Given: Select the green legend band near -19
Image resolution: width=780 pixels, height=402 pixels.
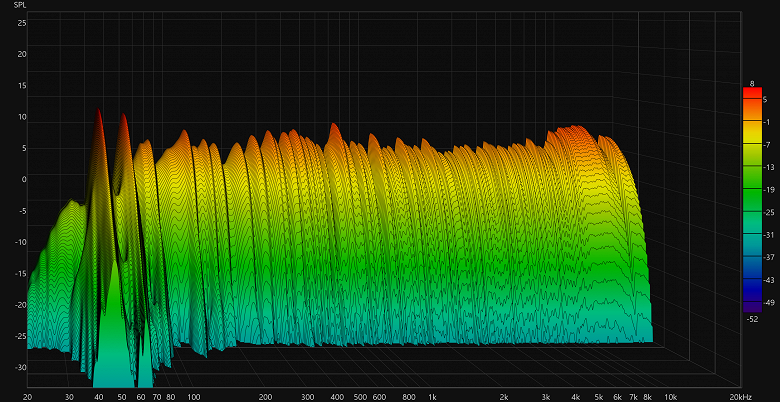Looking at the screenshot, I should (x=752, y=190).
